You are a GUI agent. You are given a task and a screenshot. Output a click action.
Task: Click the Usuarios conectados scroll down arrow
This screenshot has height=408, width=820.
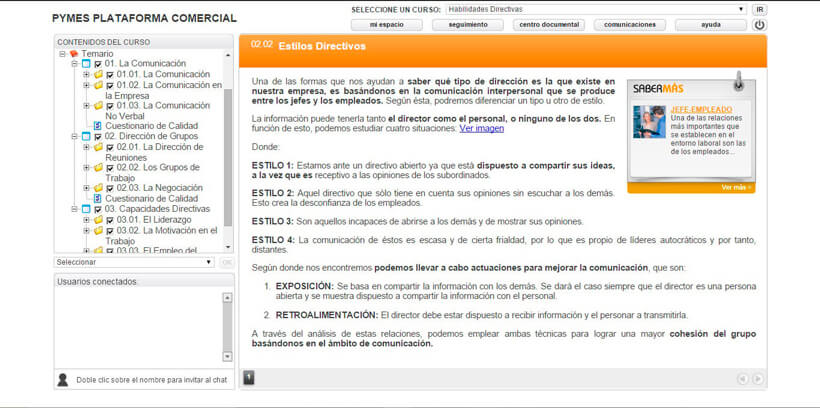click(227, 356)
